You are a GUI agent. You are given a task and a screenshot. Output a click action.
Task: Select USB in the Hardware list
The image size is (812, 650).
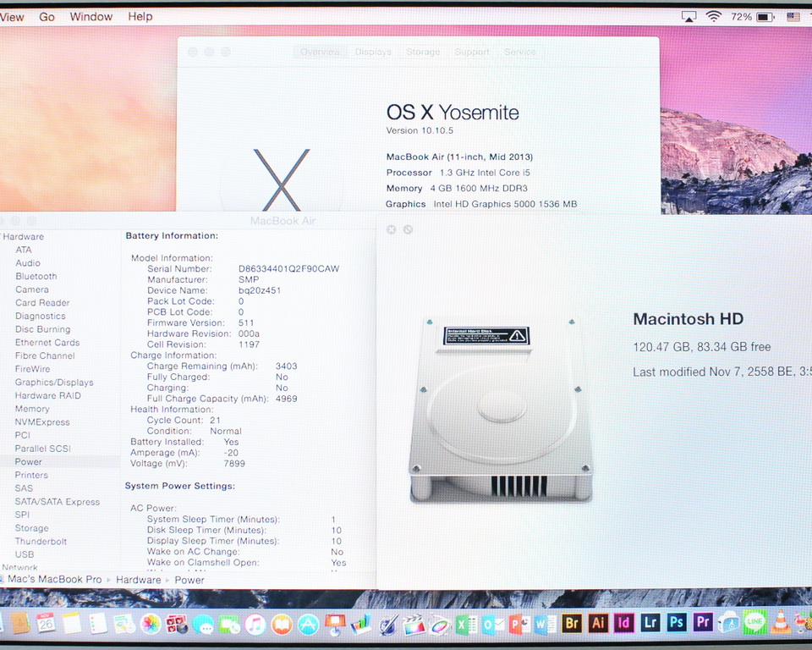point(25,554)
